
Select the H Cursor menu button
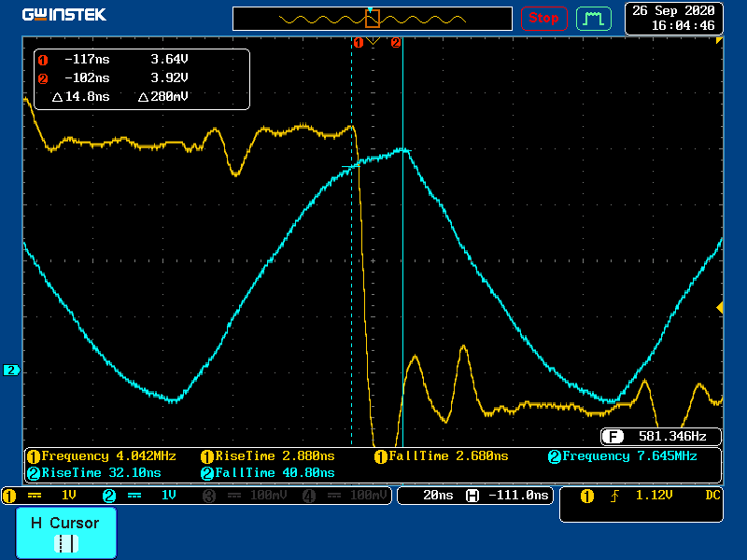click(65, 533)
